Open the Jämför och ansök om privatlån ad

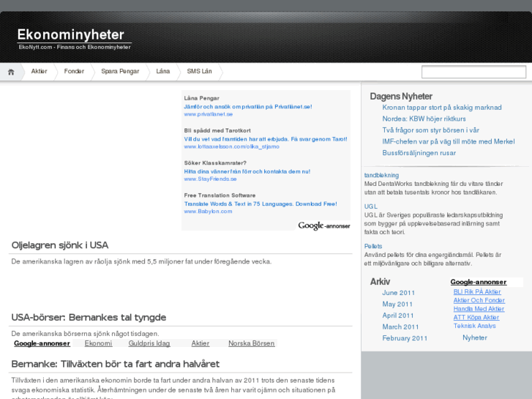click(x=247, y=107)
